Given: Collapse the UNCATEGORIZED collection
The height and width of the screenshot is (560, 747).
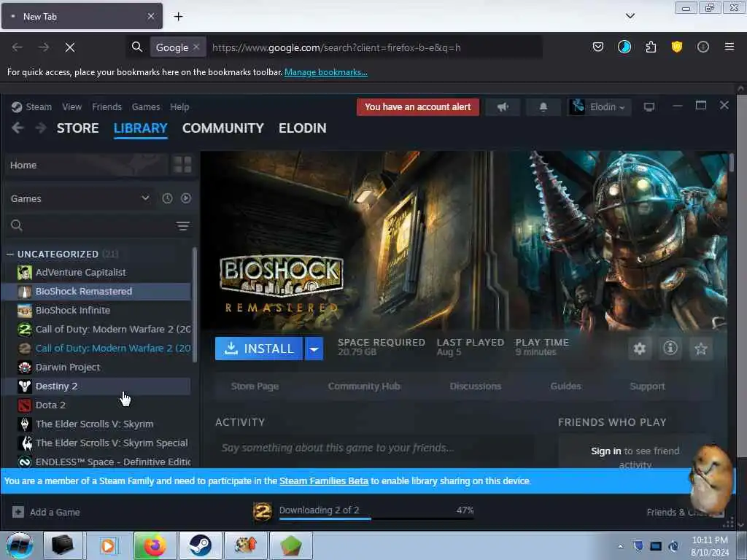Looking at the screenshot, I should (10, 254).
